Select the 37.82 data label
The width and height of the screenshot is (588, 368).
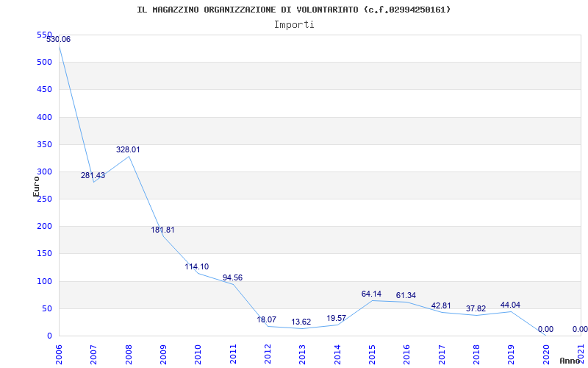coord(476,308)
